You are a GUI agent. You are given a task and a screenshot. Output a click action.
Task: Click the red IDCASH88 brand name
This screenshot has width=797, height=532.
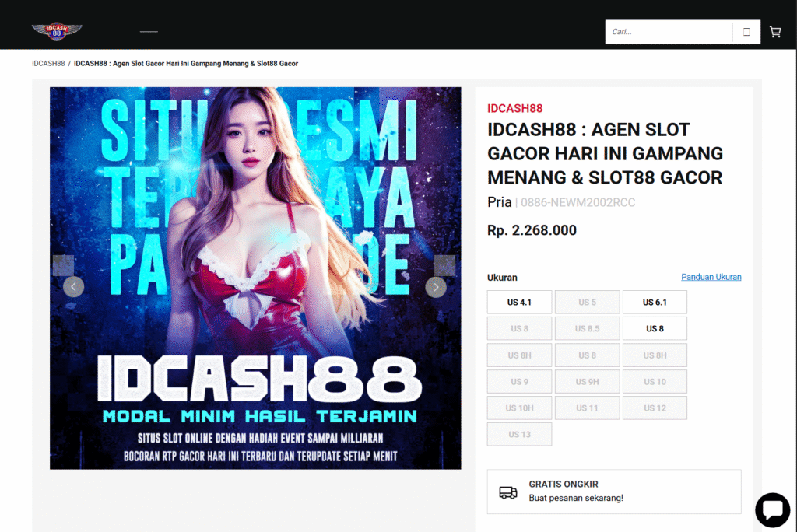pos(514,108)
